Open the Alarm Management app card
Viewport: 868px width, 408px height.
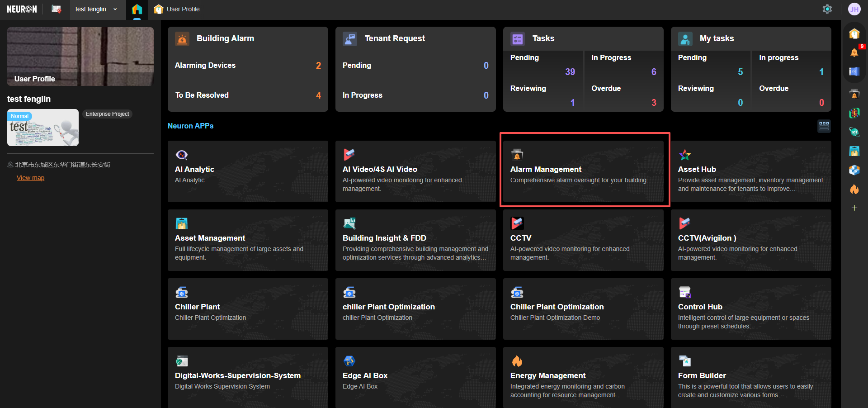(x=583, y=171)
